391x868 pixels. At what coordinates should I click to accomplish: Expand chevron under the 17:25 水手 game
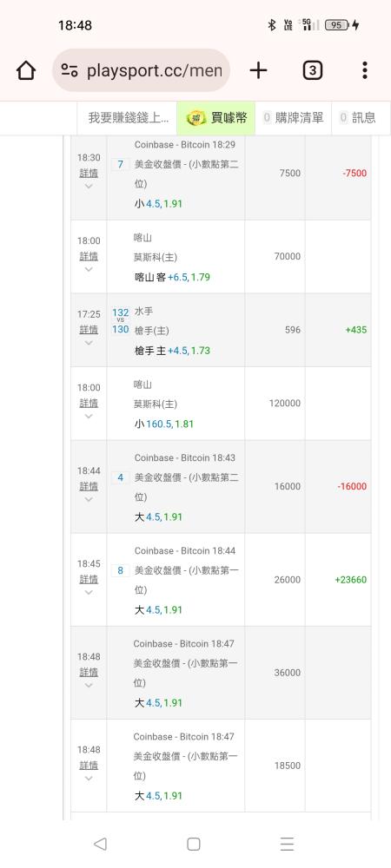click(89, 343)
